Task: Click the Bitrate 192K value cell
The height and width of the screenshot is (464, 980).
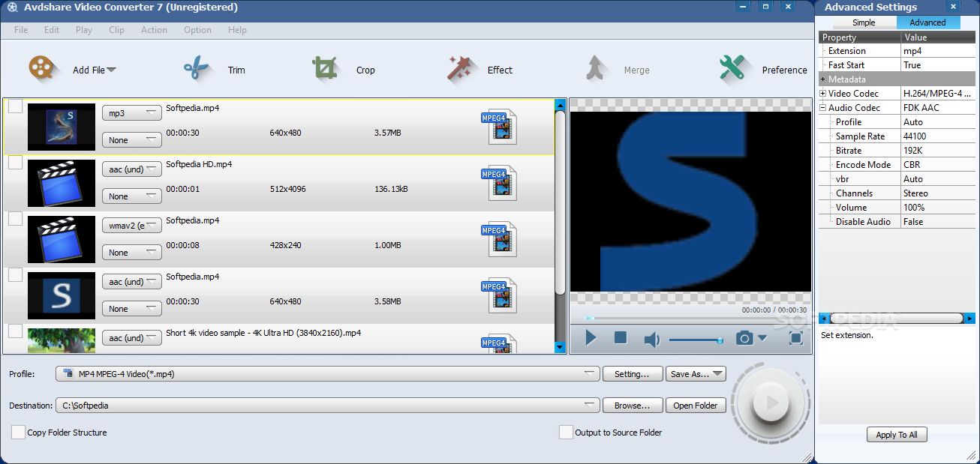Action: [x=938, y=151]
